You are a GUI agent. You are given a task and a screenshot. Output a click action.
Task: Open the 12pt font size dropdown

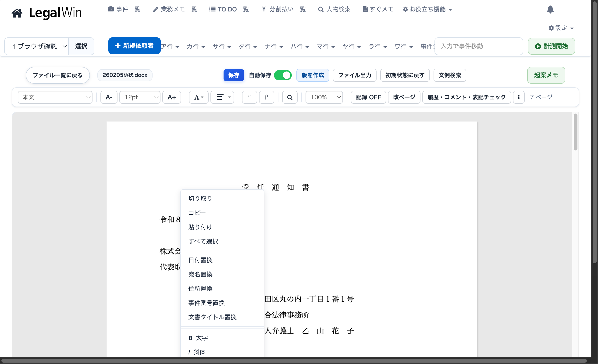coord(140,97)
